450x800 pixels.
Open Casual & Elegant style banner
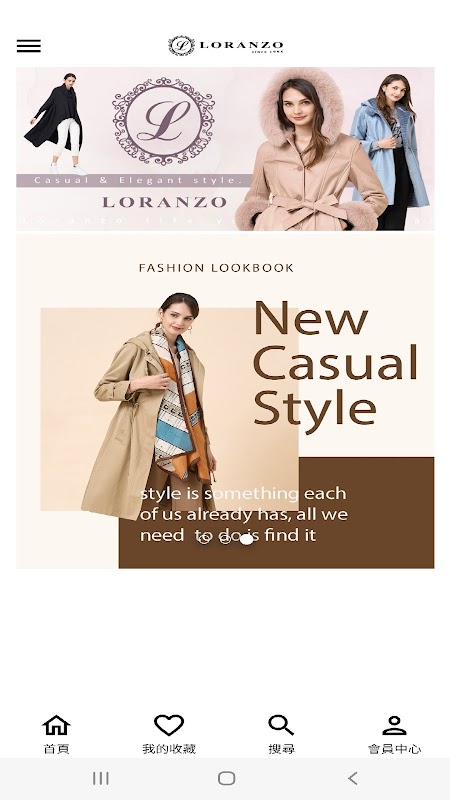point(225,148)
